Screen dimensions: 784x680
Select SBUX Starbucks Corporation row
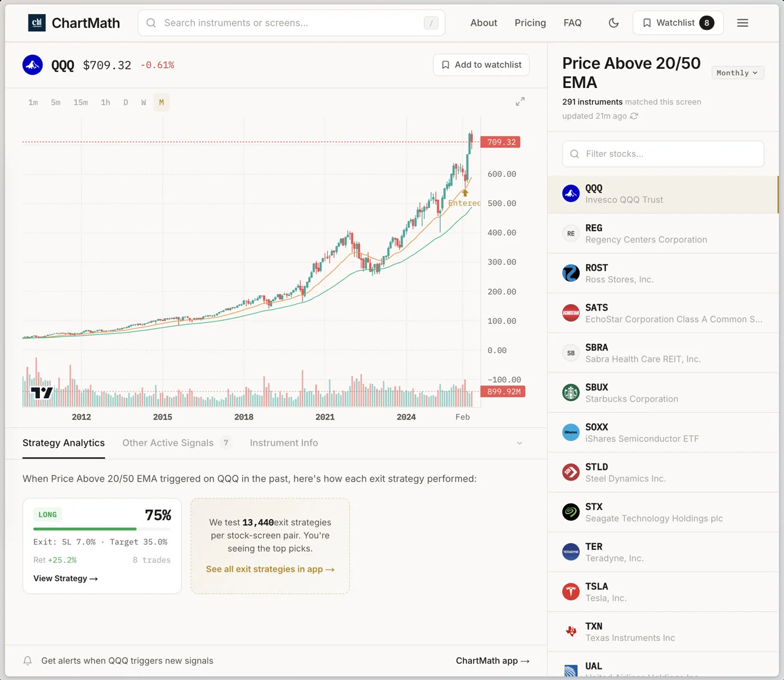coord(663,393)
